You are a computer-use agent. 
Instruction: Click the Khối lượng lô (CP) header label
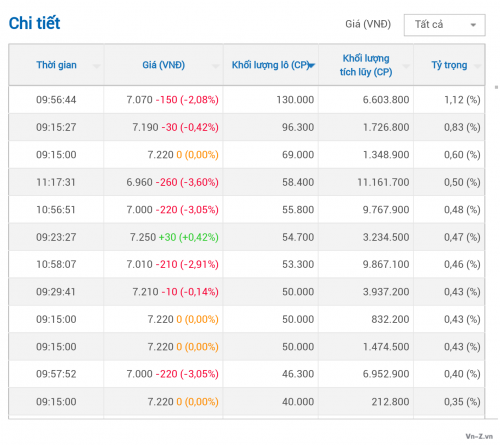pos(271,65)
